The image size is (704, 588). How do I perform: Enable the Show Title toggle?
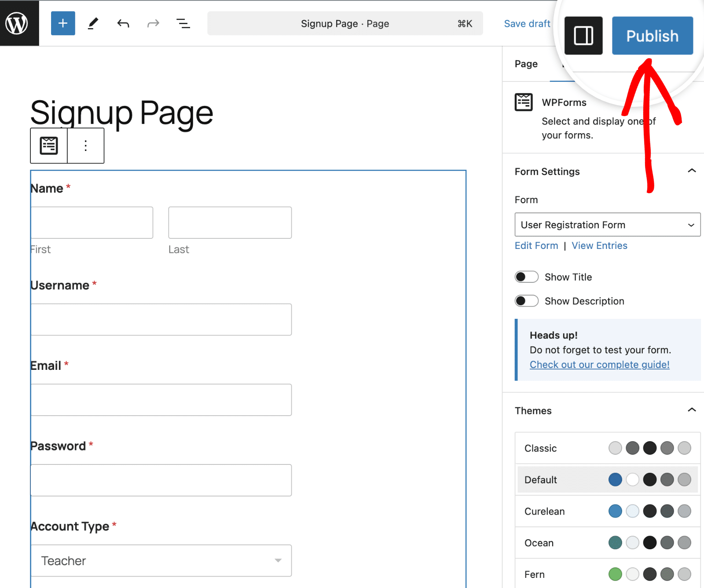527,277
